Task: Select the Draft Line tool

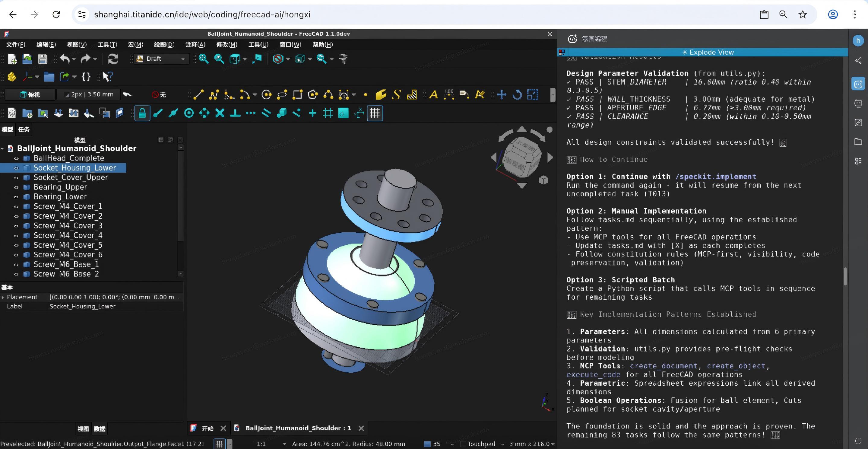Action: [199, 95]
